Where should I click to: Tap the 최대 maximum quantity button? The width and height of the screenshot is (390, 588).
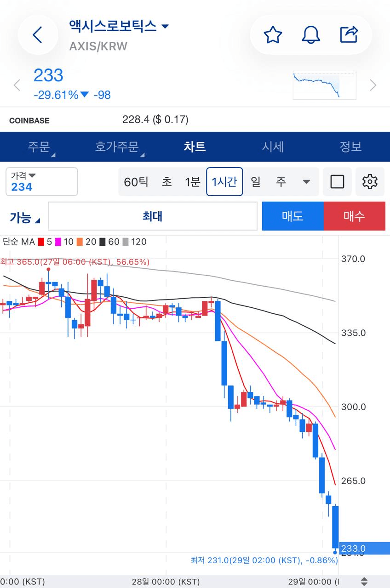point(153,216)
